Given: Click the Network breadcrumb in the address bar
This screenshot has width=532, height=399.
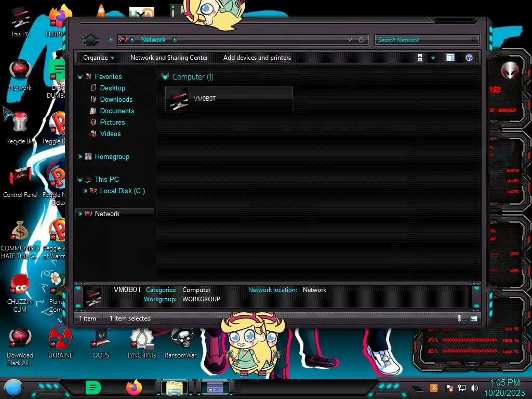Looking at the screenshot, I should [x=153, y=39].
